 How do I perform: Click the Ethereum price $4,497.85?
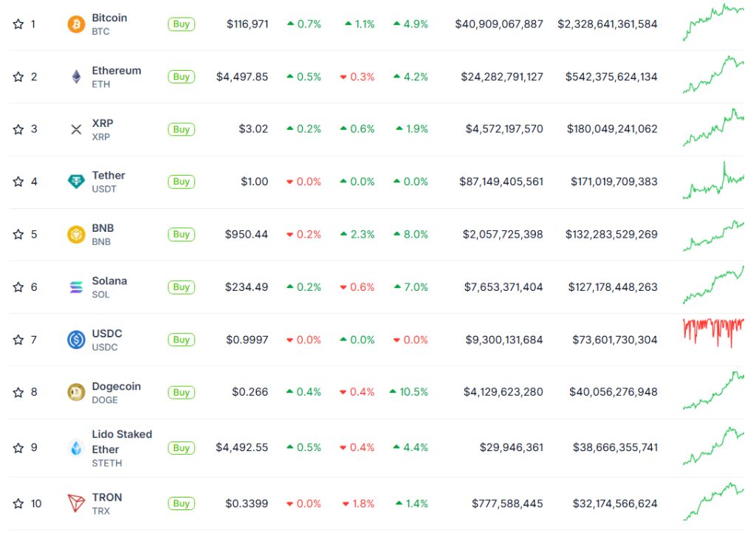pos(242,77)
